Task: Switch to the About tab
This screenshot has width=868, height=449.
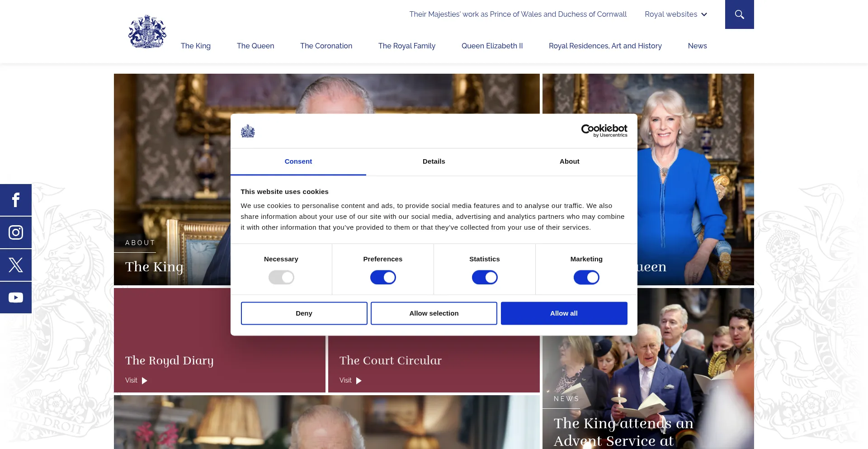Action: pos(570,161)
